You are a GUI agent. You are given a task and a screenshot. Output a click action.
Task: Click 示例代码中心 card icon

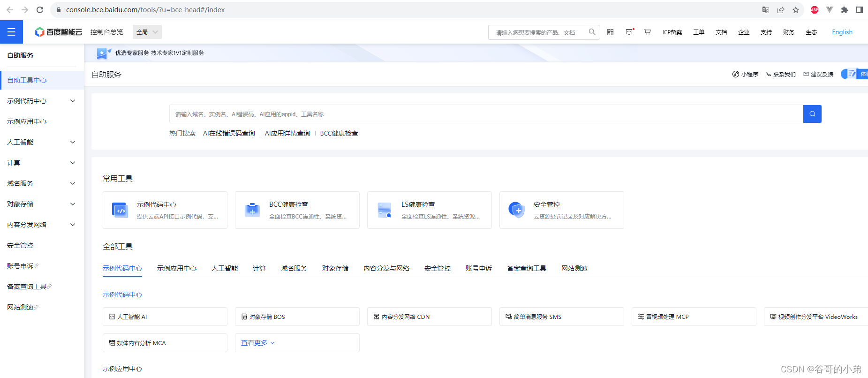coord(120,210)
